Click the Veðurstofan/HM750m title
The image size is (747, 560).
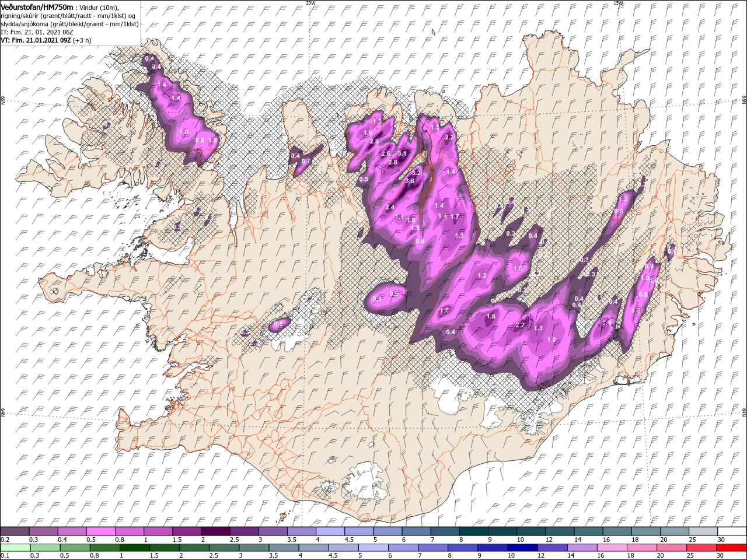[x=37, y=6]
